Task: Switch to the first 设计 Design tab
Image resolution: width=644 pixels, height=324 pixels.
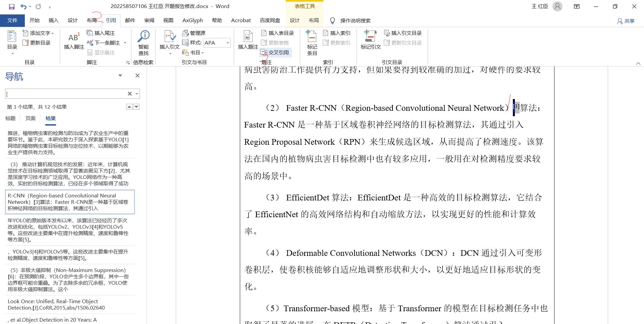Action: (x=72, y=20)
